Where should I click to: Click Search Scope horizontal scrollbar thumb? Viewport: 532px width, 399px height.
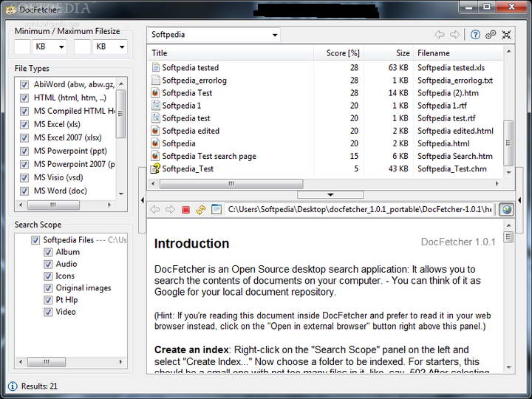[47, 361]
